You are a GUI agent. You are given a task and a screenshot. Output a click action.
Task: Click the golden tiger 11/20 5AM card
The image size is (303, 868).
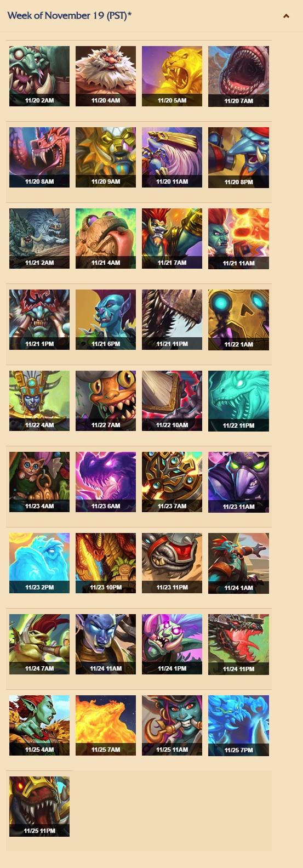pyautogui.click(x=172, y=76)
